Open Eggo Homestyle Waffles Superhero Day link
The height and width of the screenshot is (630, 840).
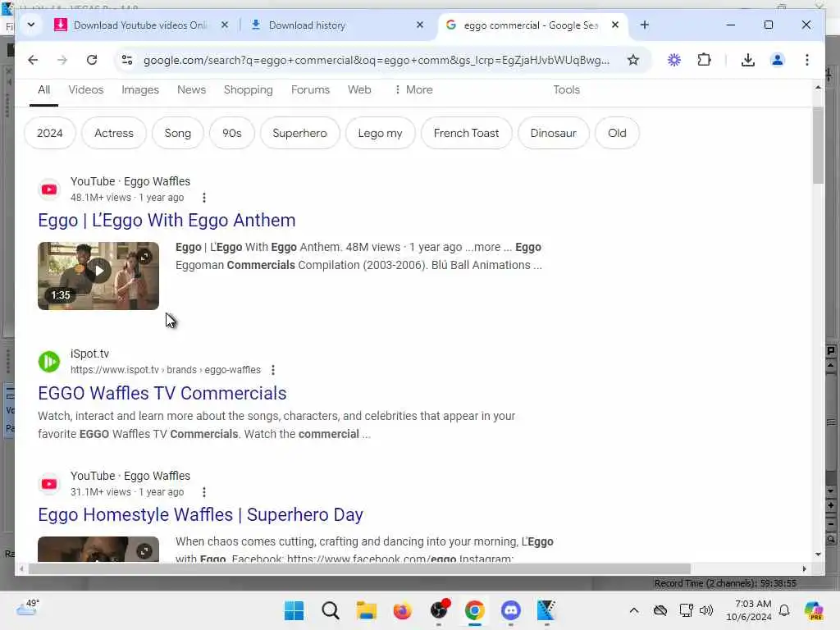(x=200, y=515)
